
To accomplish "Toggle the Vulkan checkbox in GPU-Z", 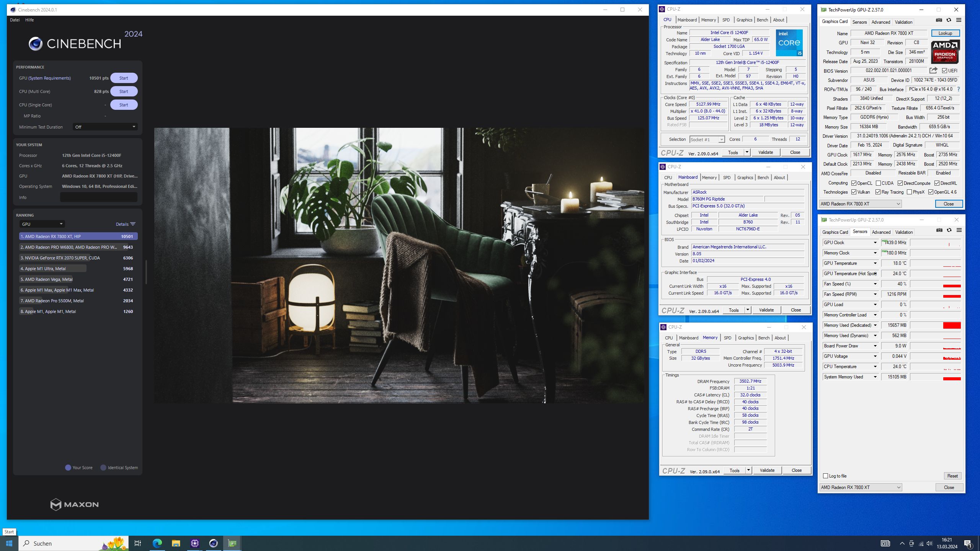I will [x=854, y=192].
